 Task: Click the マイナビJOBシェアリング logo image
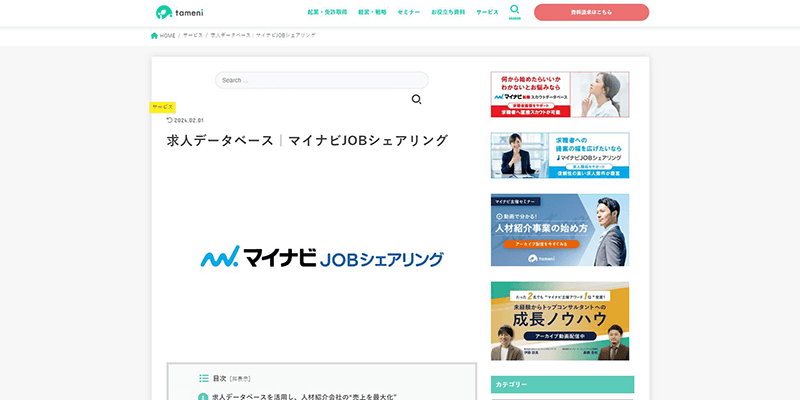point(321,258)
